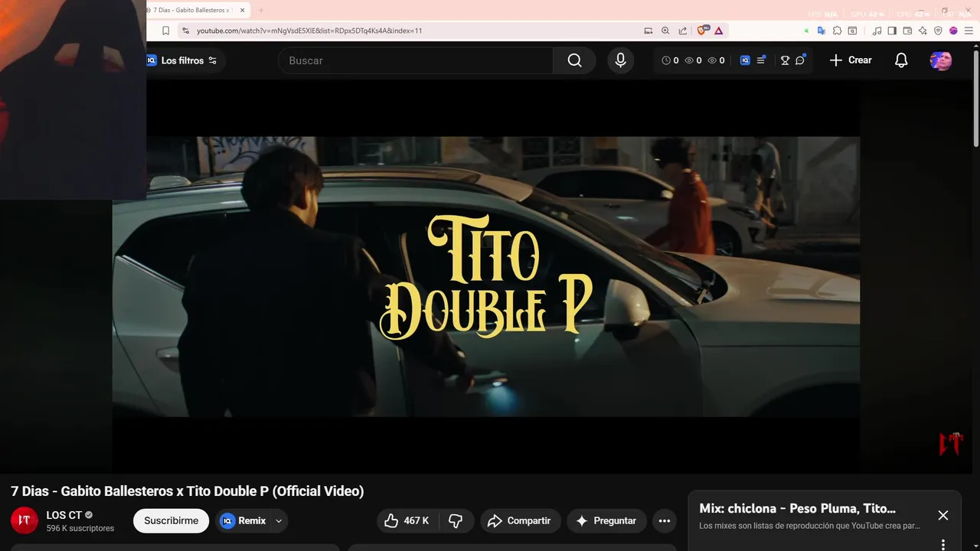Open the Brave Playlist music note icon
This screenshot has height=551, width=980.
pyautogui.click(x=877, y=31)
